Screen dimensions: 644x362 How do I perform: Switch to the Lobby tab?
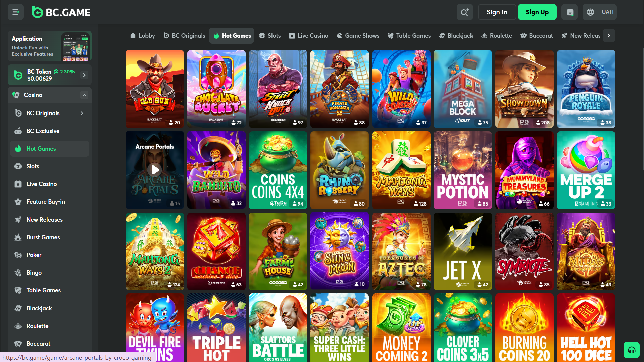pos(142,35)
